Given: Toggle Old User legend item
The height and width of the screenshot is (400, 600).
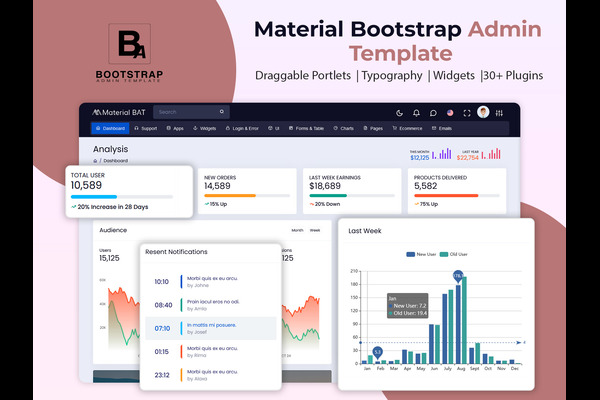Looking at the screenshot, I should coord(454,254).
